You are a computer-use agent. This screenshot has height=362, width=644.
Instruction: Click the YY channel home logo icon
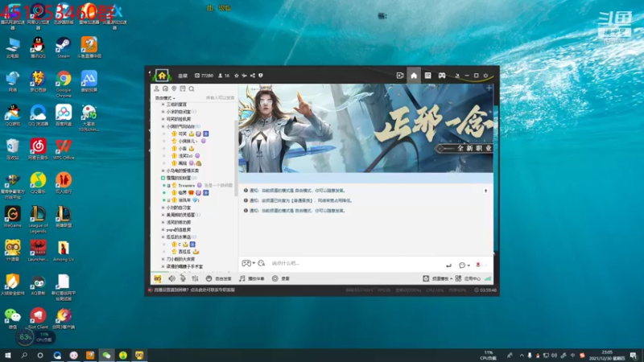coord(162,76)
